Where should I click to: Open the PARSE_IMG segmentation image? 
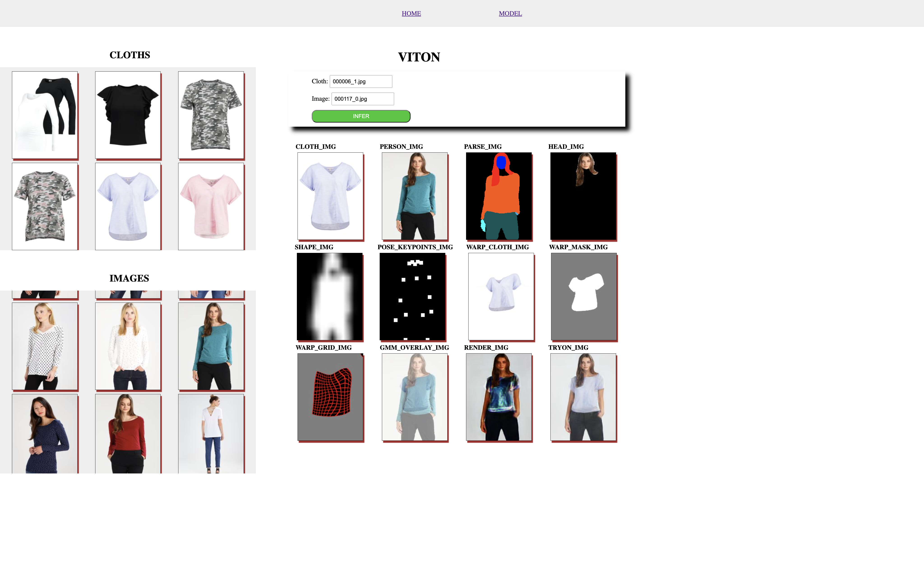499,196
